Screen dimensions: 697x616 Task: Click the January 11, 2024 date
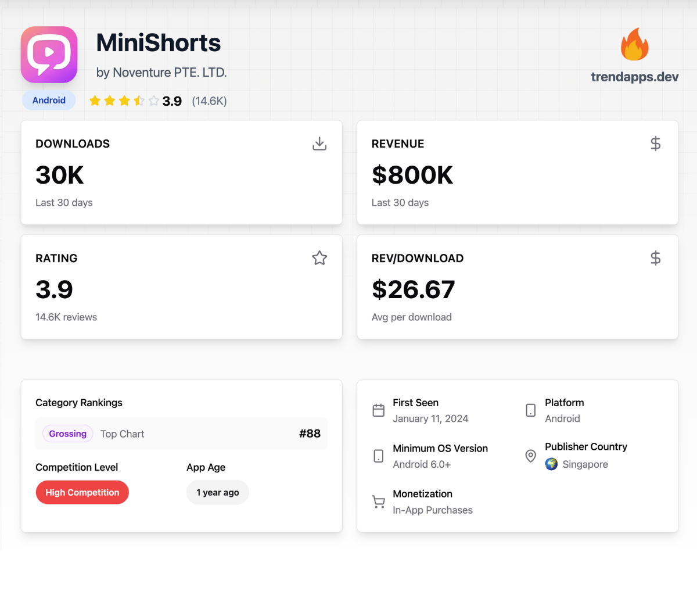(430, 418)
